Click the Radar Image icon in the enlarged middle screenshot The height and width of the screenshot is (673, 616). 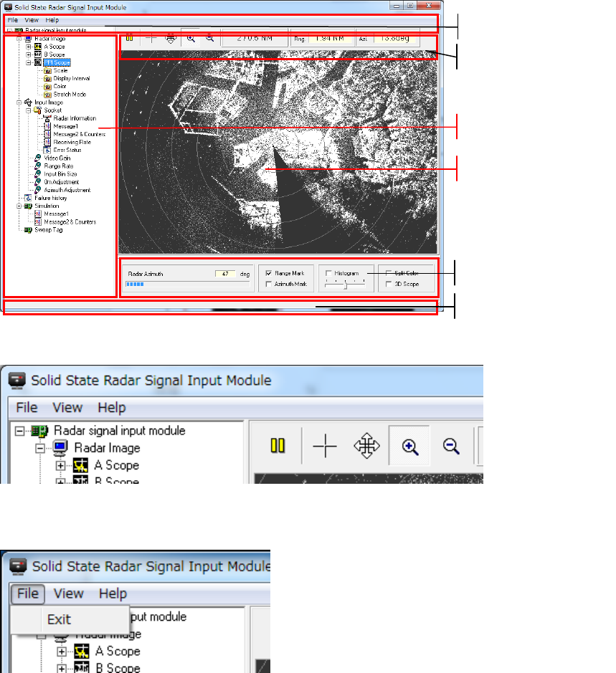click(60, 448)
